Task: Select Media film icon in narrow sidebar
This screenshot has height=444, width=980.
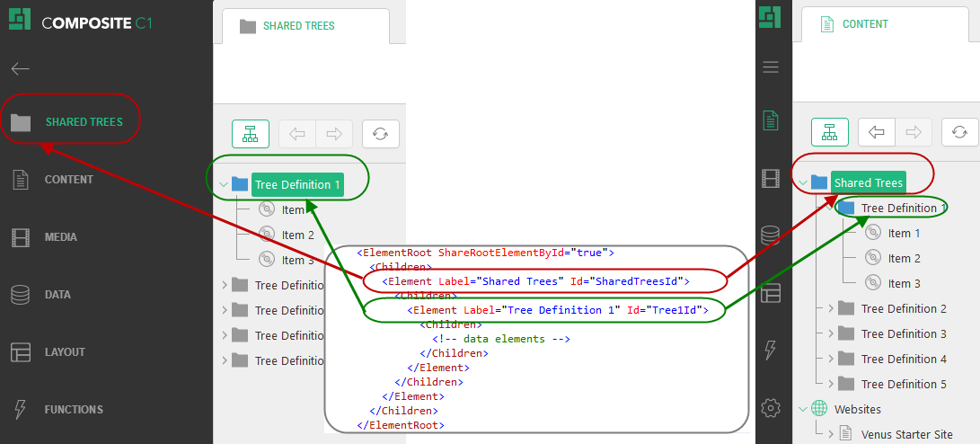Action: point(770,178)
